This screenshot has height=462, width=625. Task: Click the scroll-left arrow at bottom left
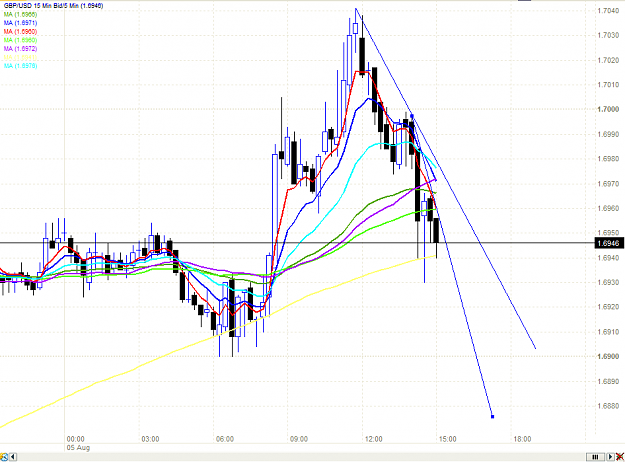coord(13,457)
